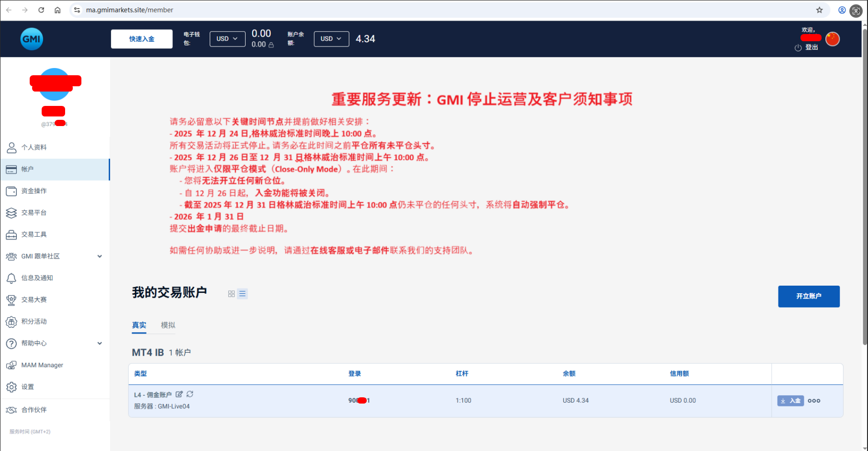Switch account view to grid layout
The image size is (868, 451).
(231, 293)
